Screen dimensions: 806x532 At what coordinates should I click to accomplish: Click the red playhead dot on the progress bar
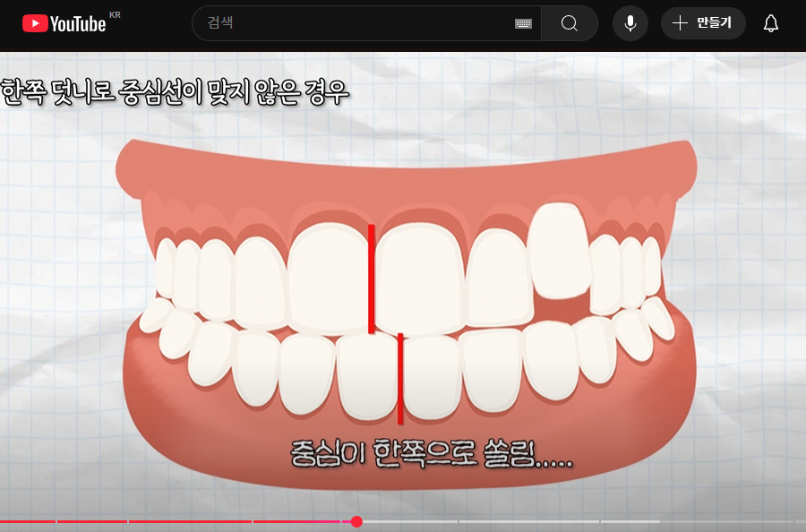[x=356, y=521]
